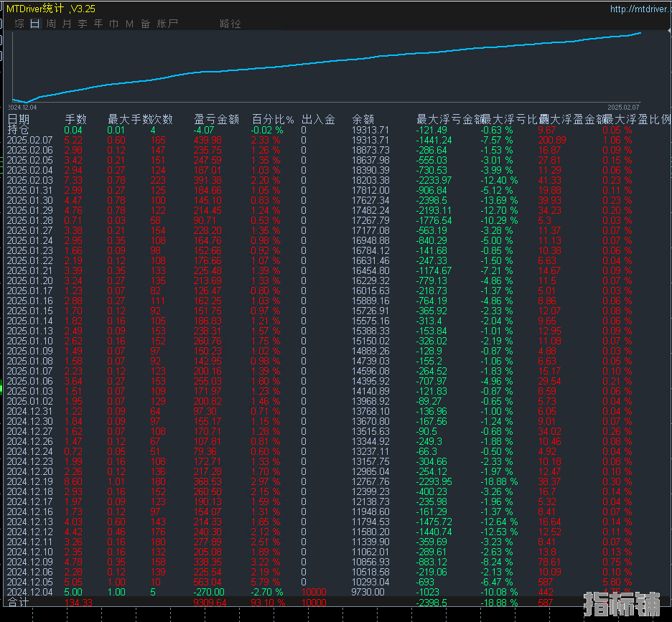This screenshot has height=622, width=672.
Task: Click balance value 9730.00
Action: [x=368, y=592]
